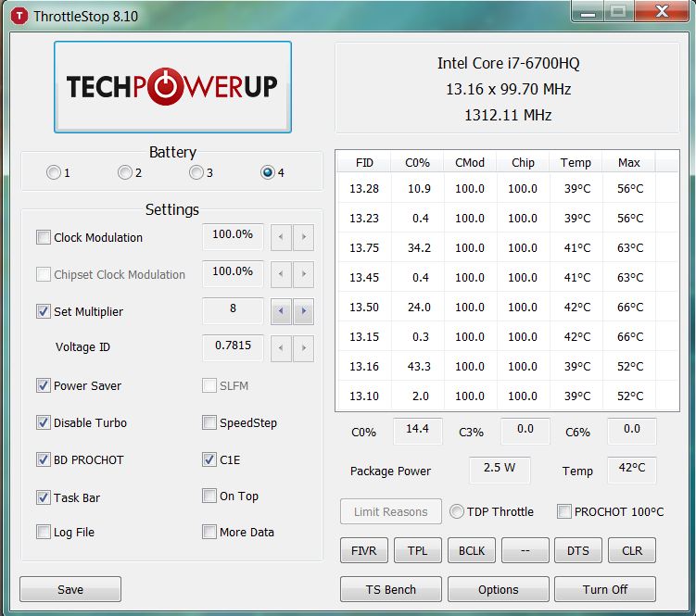
Task: Enable the More Data checkbox
Action: [209, 532]
